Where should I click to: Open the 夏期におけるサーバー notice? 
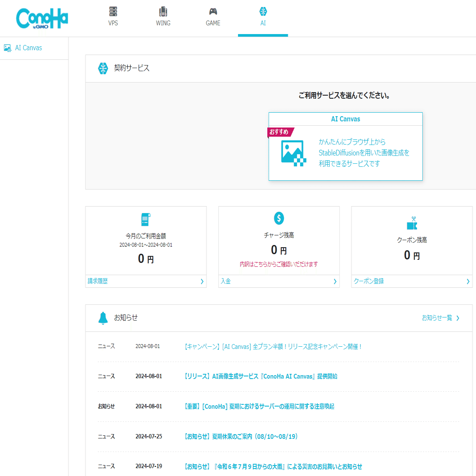[x=259, y=407]
